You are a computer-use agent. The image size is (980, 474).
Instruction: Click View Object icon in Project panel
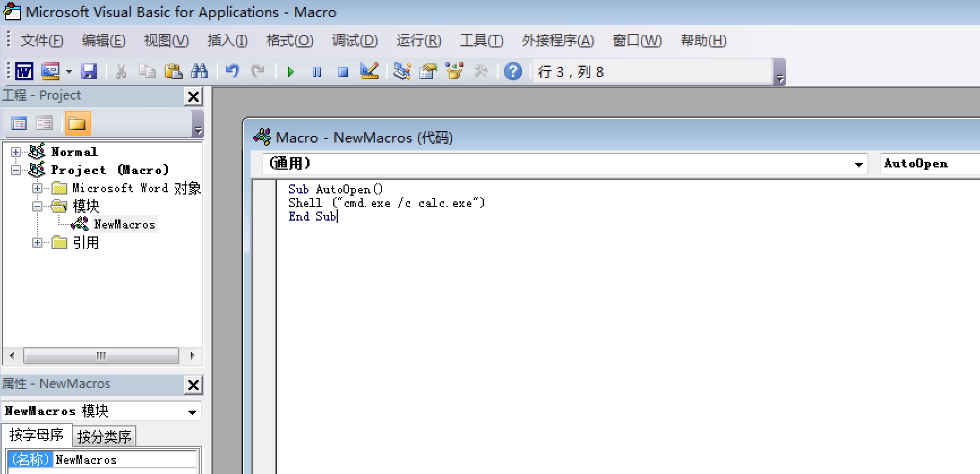[44, 123]
